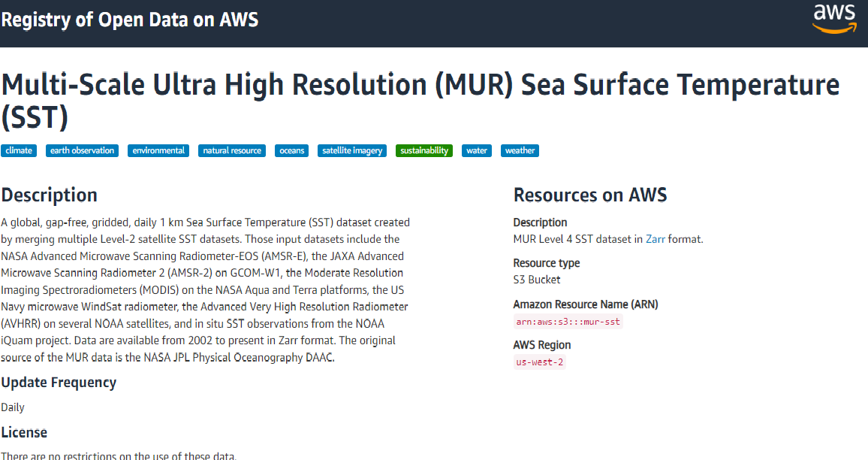Image resolution: width=868 pixels, height=460 pixels.
Task: Select the weather tag
Action: click(x=520, y=151)
